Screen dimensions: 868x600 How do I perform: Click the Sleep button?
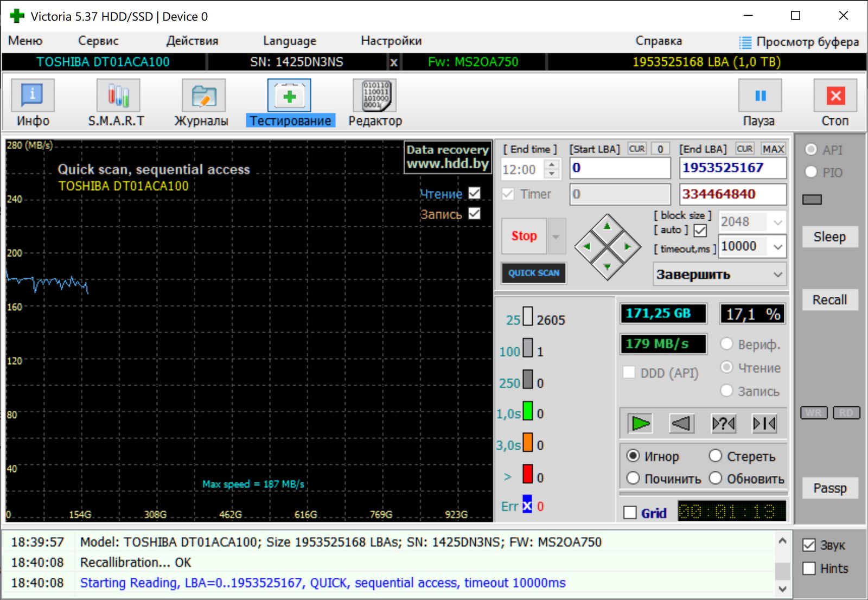(x=829, y=237)
